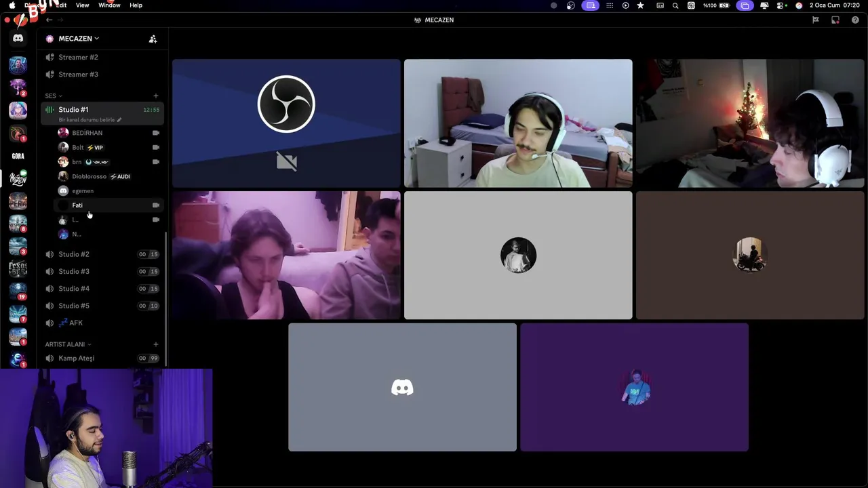Viewport: 868px width, 488px height.
Task: Check battery status in the menu bar
Action: (716, 5)
